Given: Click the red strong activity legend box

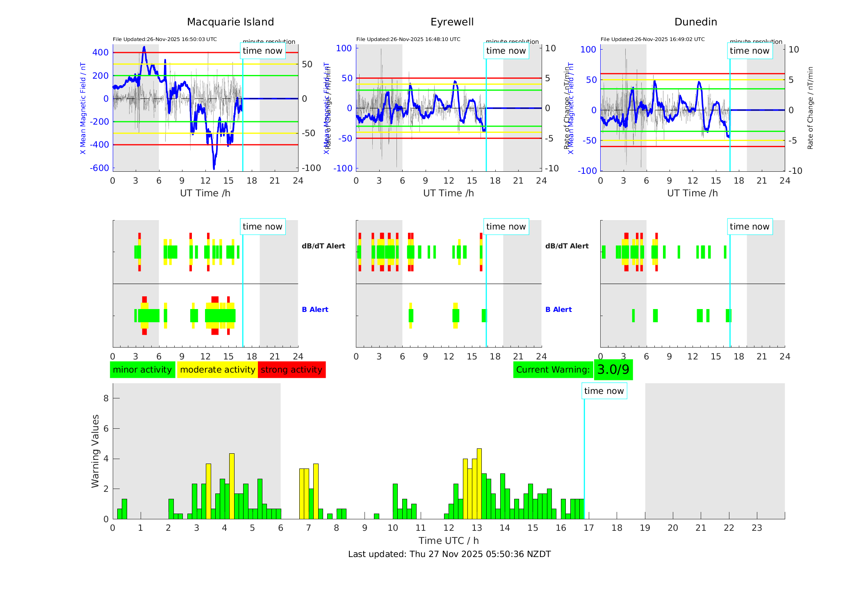Looking at the screenshot, I should [292, 370].
